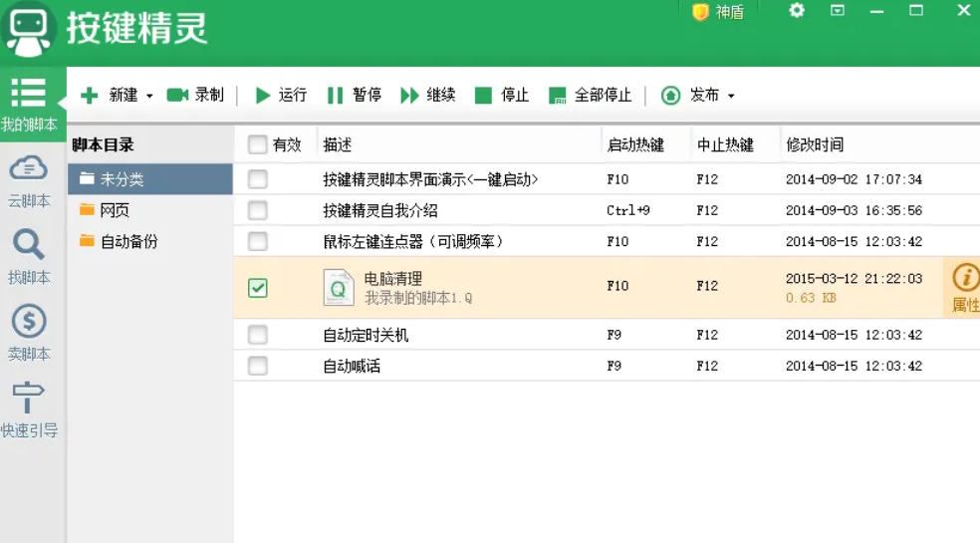This screenshot has height=543, width=980.
Task: Open Find Scripts (找脚本) magnifier icon
Action: click(28, 244)
